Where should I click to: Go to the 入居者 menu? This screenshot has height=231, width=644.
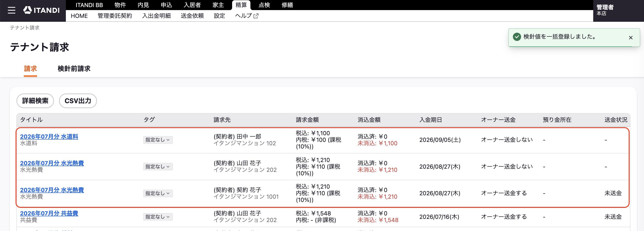(192, 5)
